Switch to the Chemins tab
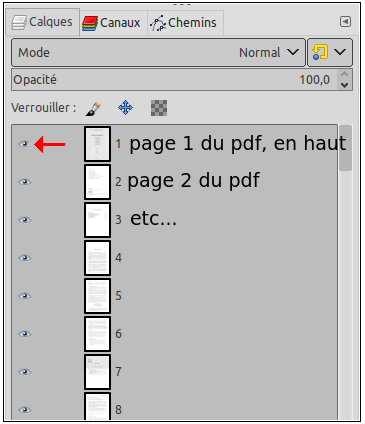 coord(185,23)
